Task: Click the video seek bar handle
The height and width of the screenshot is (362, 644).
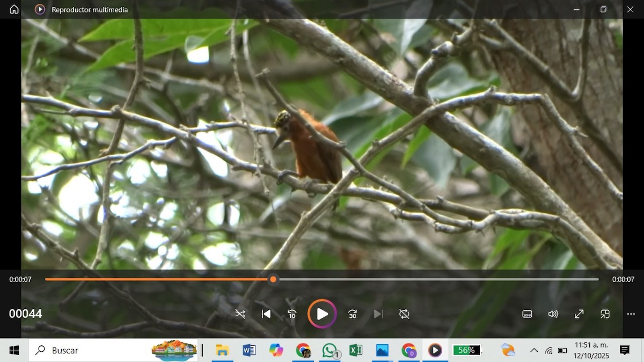Action: click(273, 279)
